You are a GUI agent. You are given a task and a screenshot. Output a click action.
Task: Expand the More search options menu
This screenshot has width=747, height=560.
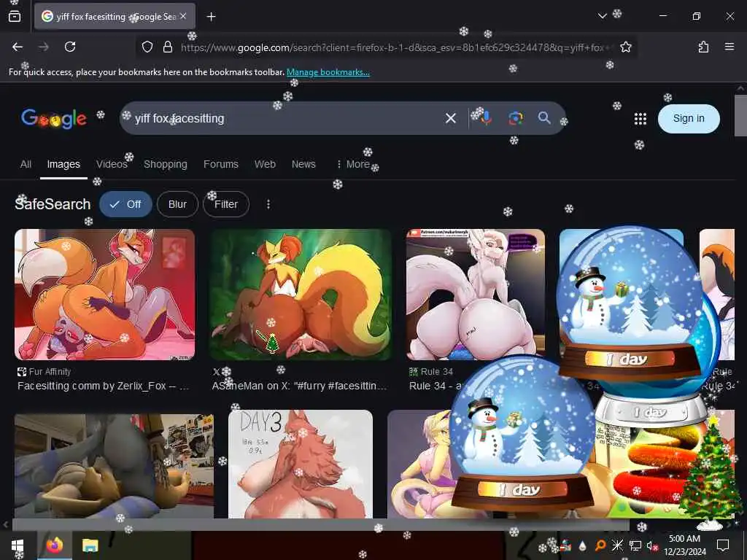coord(353,164)
